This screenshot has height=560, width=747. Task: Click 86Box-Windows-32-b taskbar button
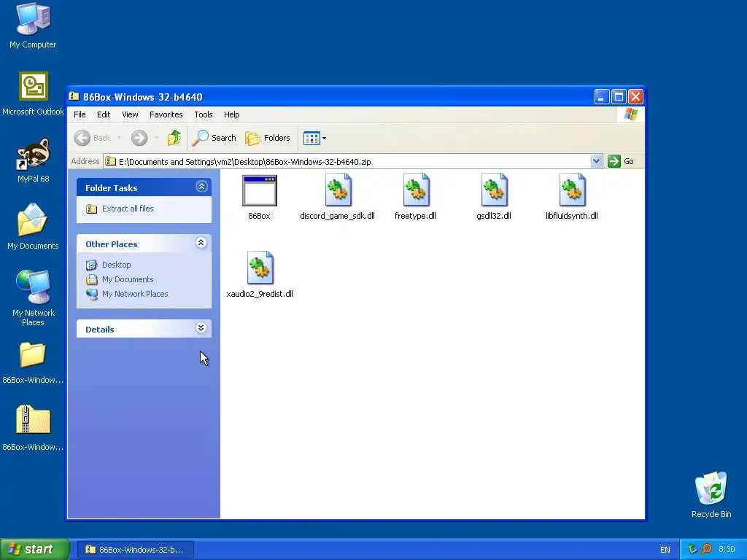tap(135, 550)
